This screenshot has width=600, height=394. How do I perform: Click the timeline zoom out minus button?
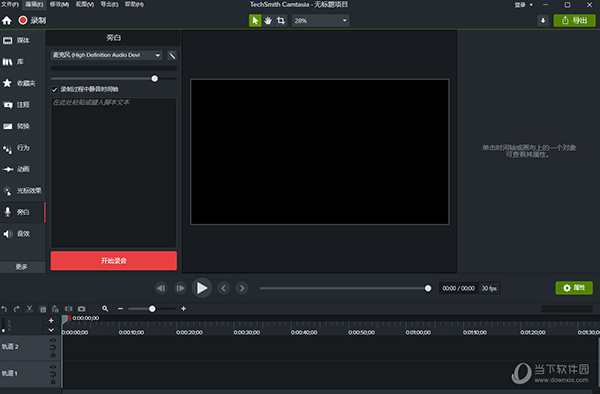(121, 308)
